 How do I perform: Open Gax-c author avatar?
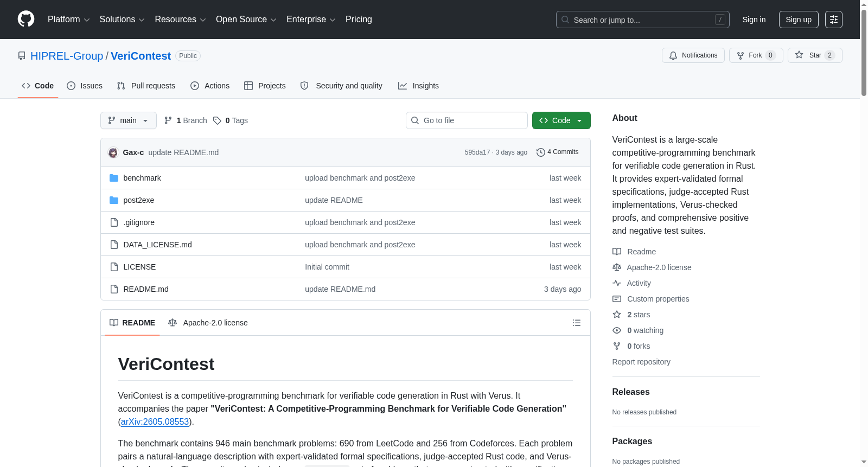coord(113,152)
